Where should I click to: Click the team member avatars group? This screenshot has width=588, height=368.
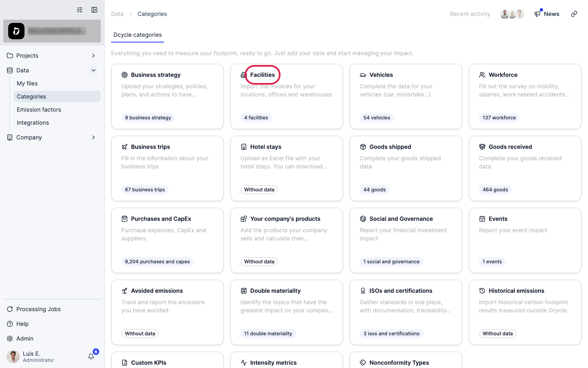coord(512,14)
